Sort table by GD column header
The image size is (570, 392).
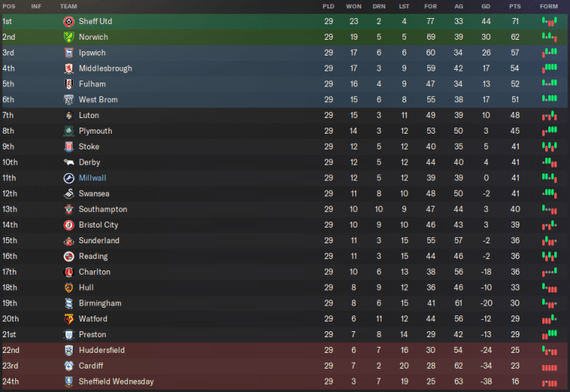486,6
